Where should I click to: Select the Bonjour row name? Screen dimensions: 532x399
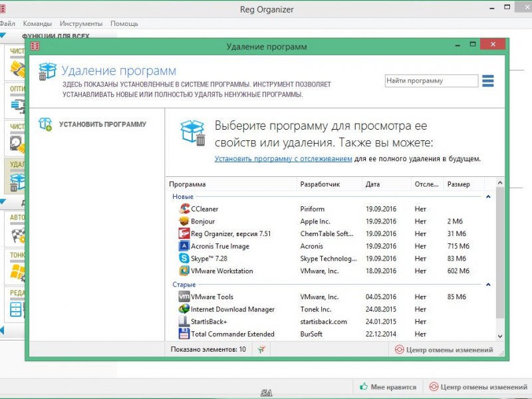click(203, 221)
